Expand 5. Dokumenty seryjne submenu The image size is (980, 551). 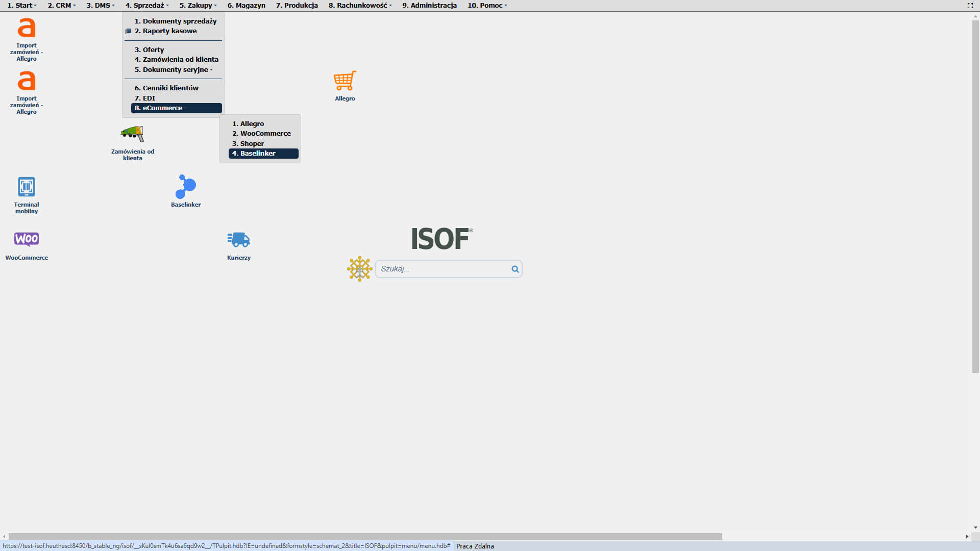[174, 70]
